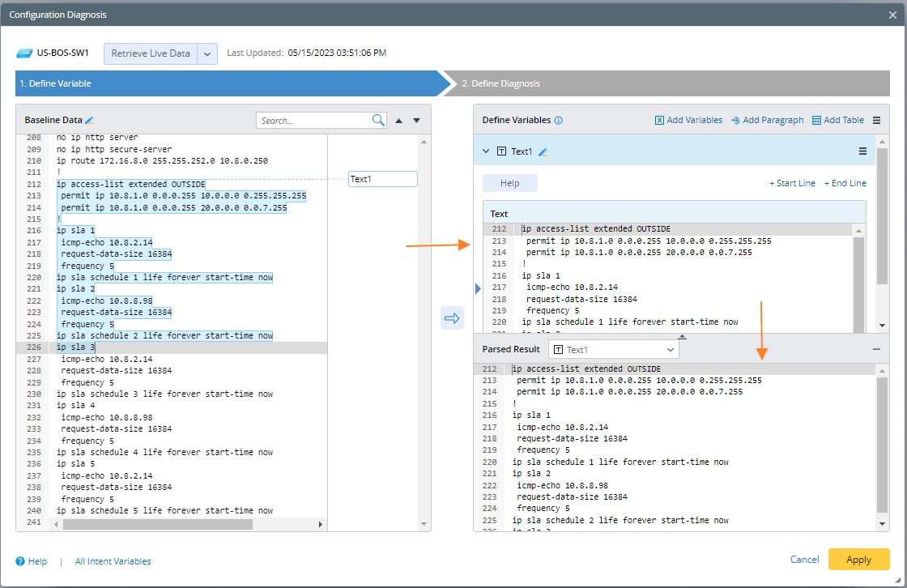Click the small blue triangle panel marker

tap(478, 288)
